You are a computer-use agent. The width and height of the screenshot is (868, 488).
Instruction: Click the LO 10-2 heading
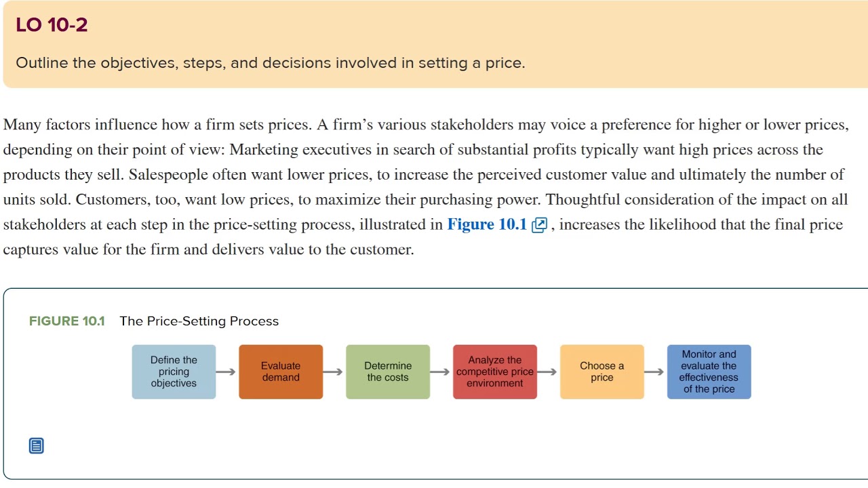[x=52, y=26]
